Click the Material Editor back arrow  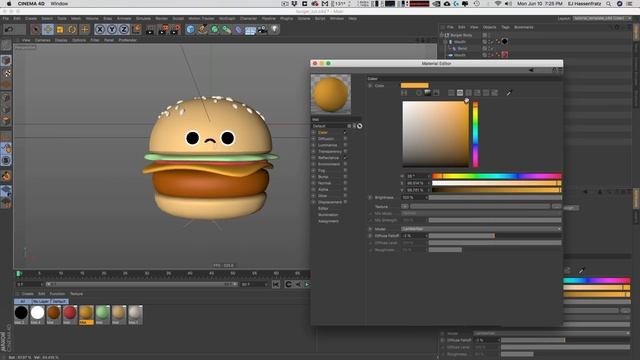click(x=531, y=70)
